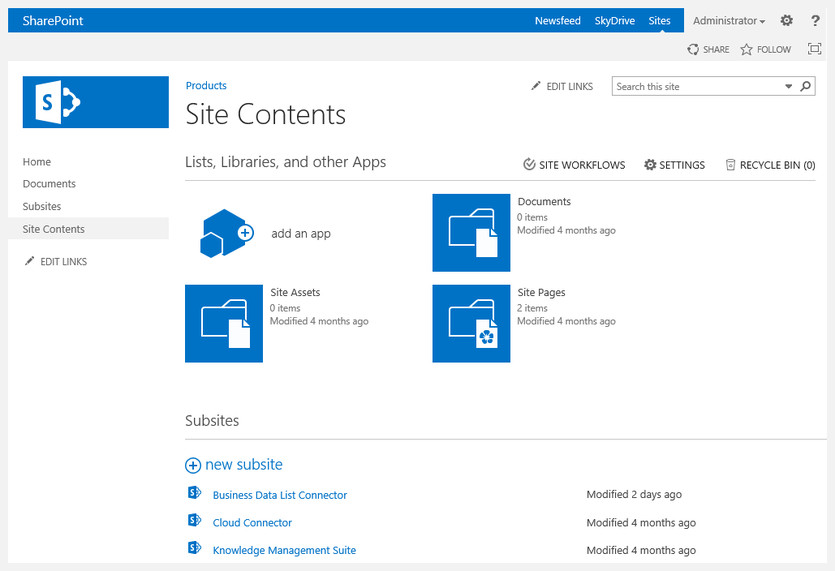Click the Knowledge Management Suite site icon
Screen dimensions: 835x571
coord(194,548)
